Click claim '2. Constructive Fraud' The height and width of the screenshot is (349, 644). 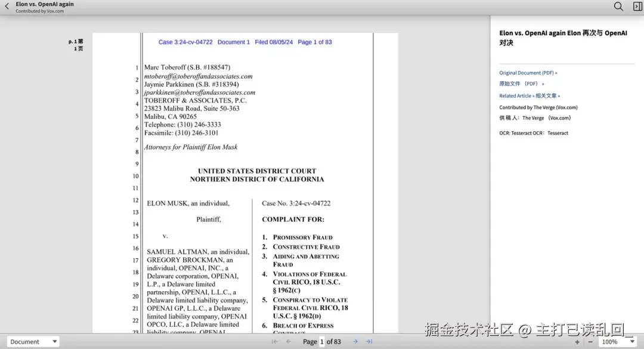pos(301,246)
